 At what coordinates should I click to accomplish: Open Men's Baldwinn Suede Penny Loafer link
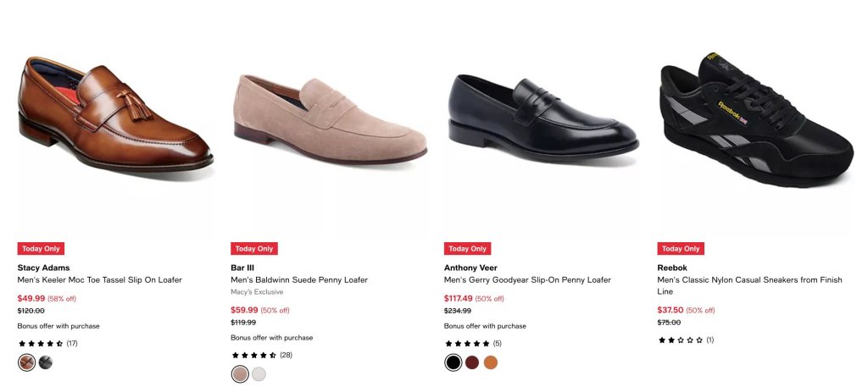[x=299, y=279]
